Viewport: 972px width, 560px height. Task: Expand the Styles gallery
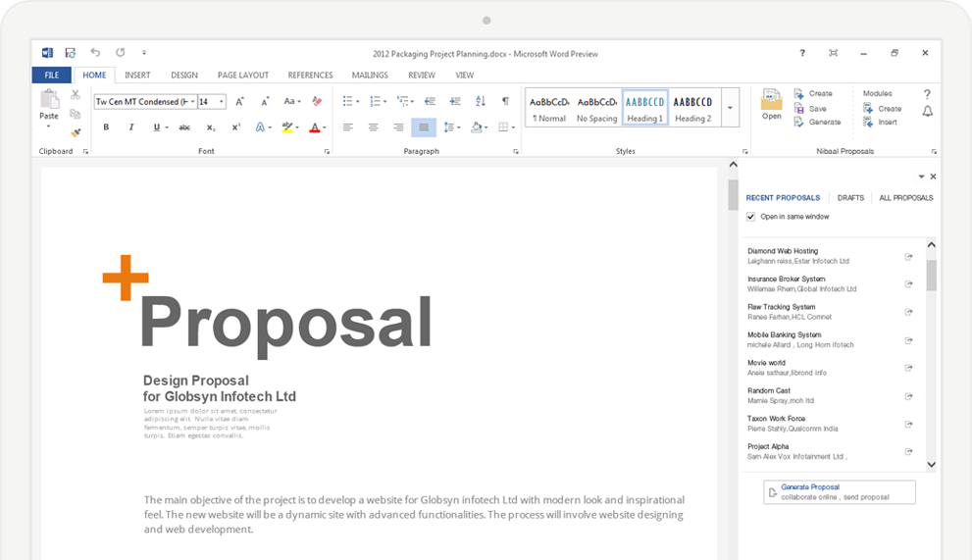tap(730, 107)
